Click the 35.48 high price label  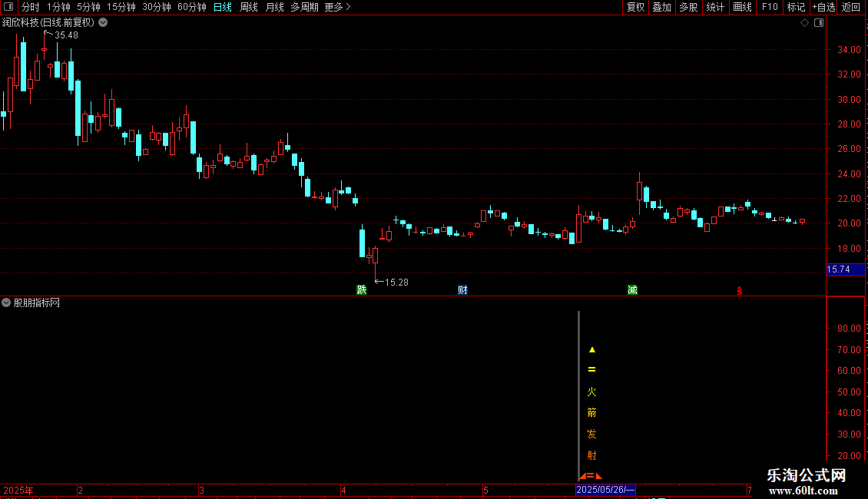pyautogui.click(x=66, y=35)
